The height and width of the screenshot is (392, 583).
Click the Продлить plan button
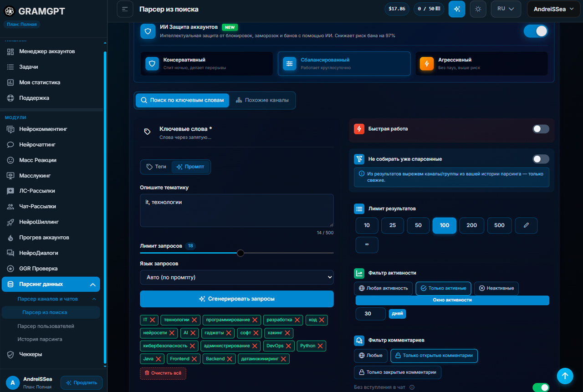pyautogui.click(x=82, y=383)
